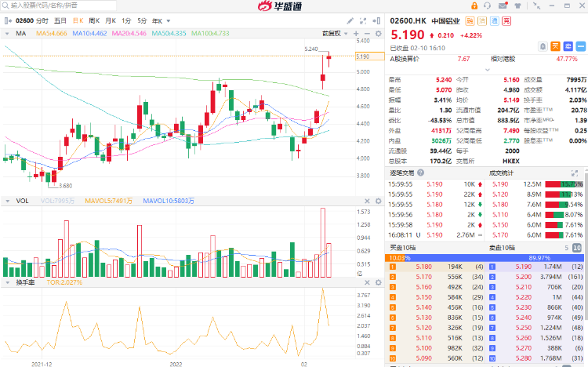
Task: Zoom in chart with plus icon
Action: click(x=356, y=34)
